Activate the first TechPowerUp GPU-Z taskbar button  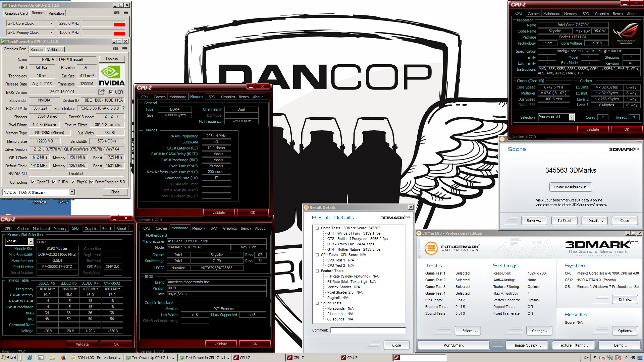coord(151,358)
